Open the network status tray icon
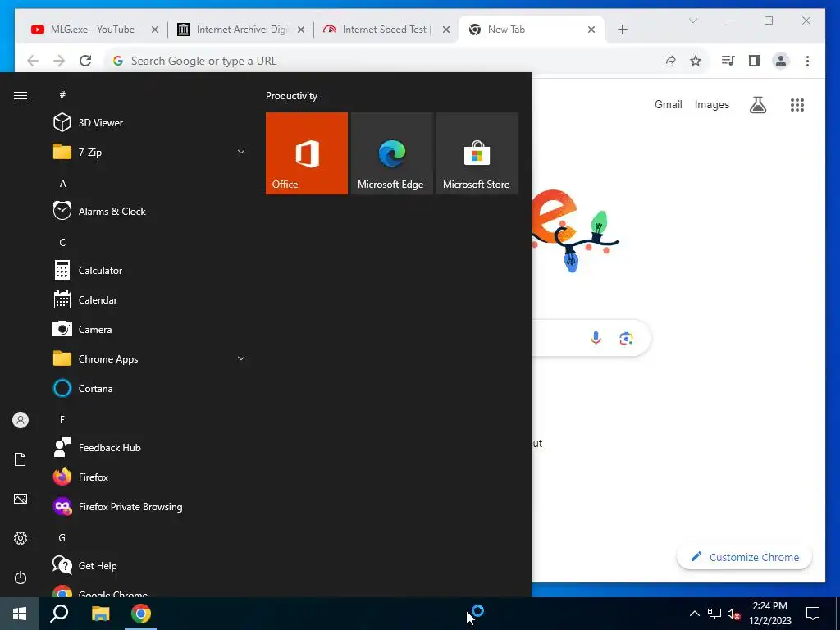This screenshot has width=840, height=630. (714, 614)
